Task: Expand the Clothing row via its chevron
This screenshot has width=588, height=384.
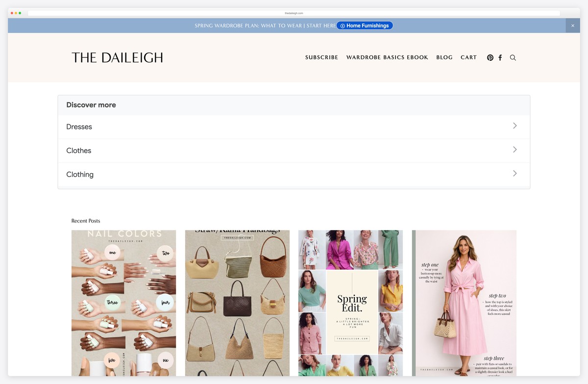Action: click(x=514, y=173)
